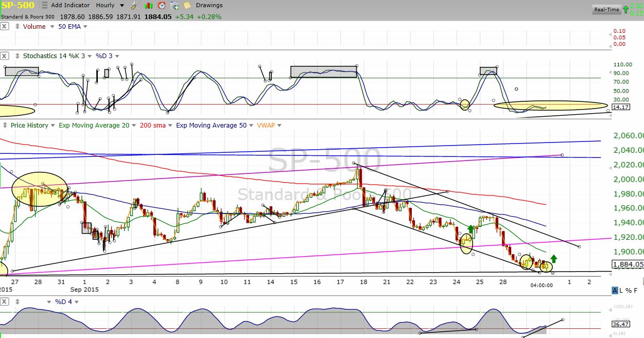Close the bottom %D 4 indicator pane
644x338 pixels.
point(5,301)
